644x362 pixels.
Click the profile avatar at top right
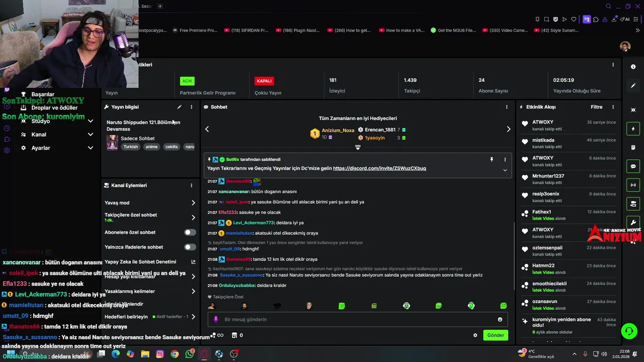[625, 47]
